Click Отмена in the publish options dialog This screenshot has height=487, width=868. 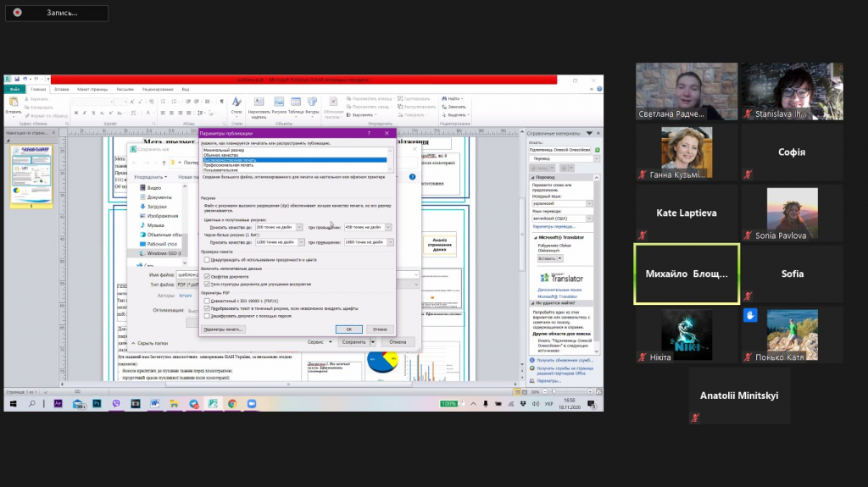click(380, 329)
